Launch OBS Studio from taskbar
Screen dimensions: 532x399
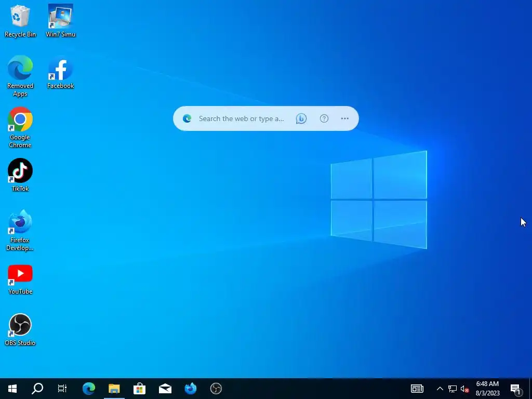click(x=216, y=389)
